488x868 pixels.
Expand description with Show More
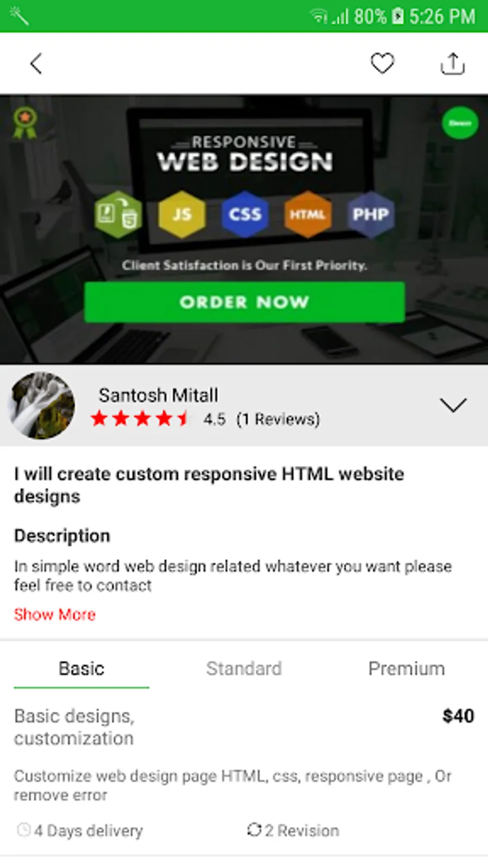click(x=55, y=614)
